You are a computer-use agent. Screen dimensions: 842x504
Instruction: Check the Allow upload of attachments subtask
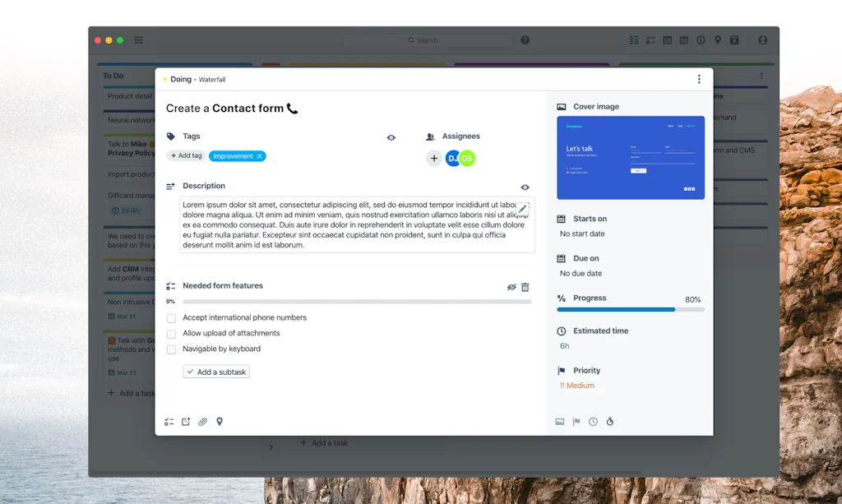171,333
